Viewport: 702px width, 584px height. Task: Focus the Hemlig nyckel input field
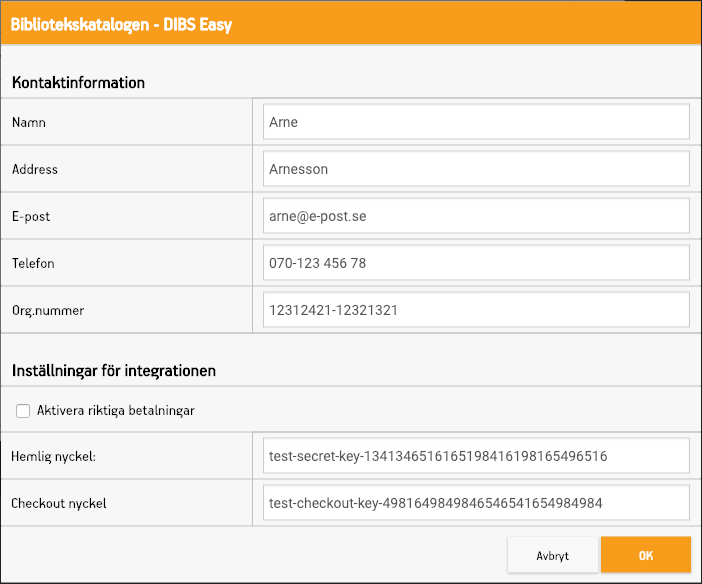point(476,456)
